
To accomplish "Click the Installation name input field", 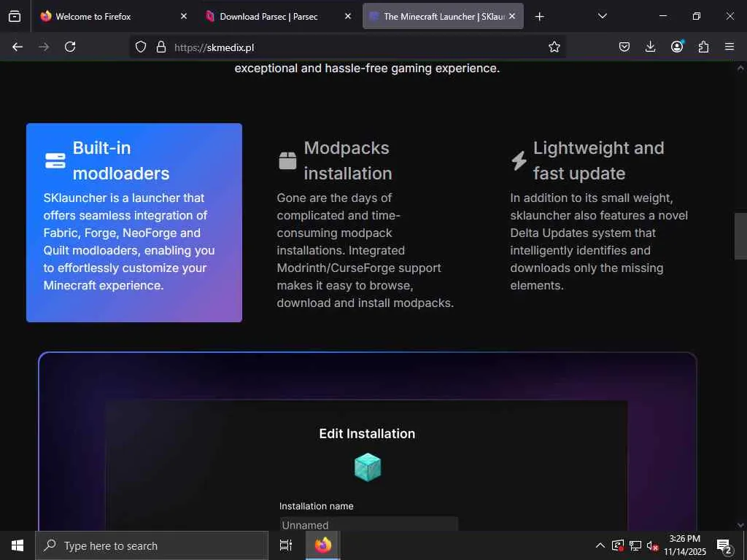I will click(x=368, y=524).
